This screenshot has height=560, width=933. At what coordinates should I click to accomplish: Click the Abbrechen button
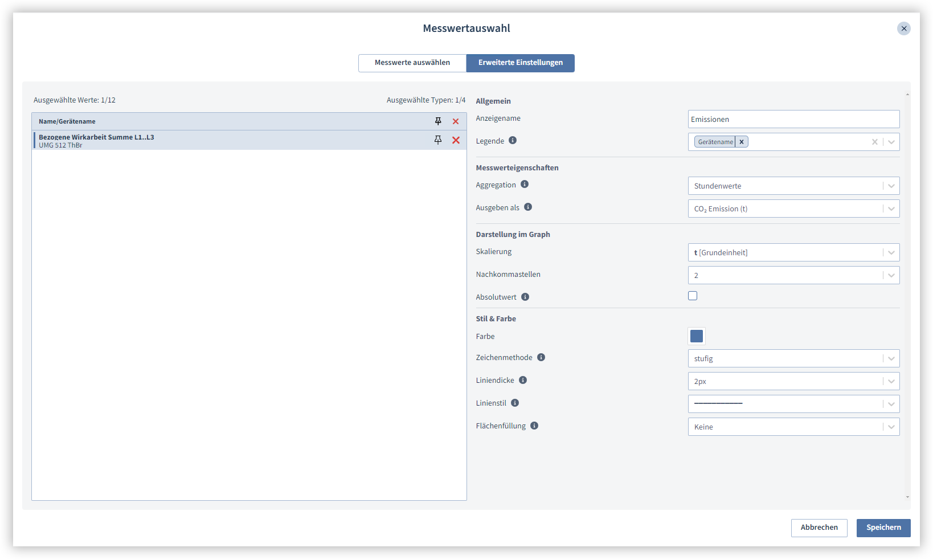click(x=819, y=528)
